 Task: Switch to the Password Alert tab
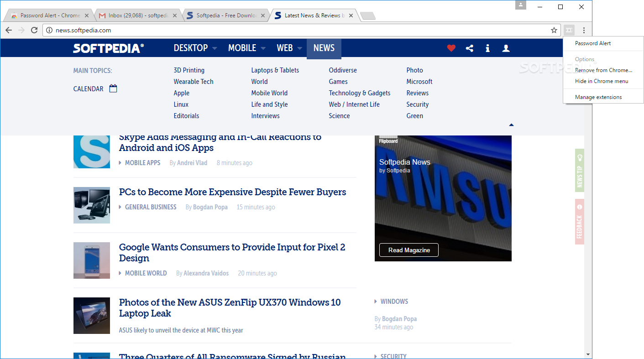(x=50, y=16)
